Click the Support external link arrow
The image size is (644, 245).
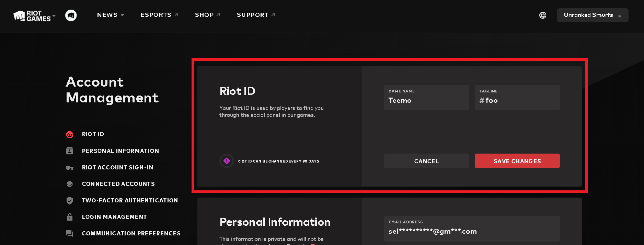pos(273,14)
